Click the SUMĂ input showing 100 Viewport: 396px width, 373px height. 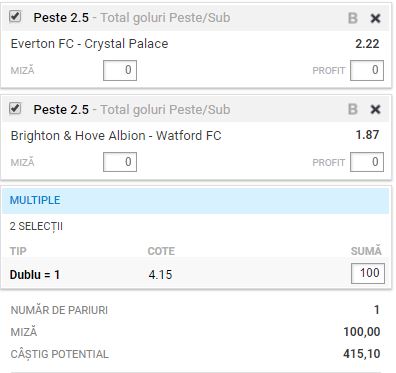[368, 273]
